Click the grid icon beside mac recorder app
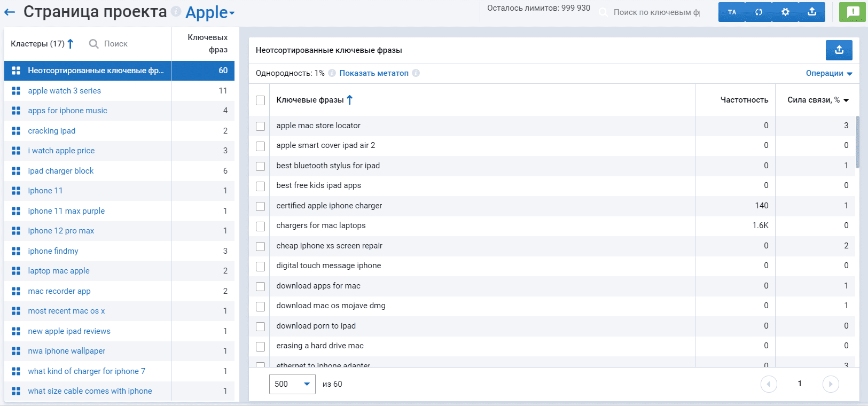Screen dimensions: 868x406 (16, 291)
